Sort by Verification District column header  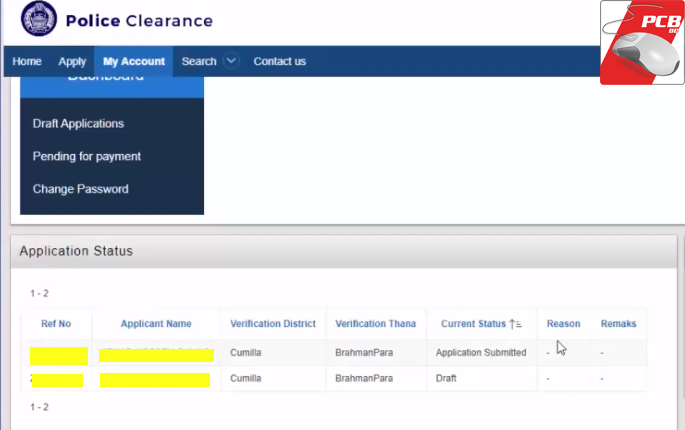pyautogui.click(x=273, y=324)
